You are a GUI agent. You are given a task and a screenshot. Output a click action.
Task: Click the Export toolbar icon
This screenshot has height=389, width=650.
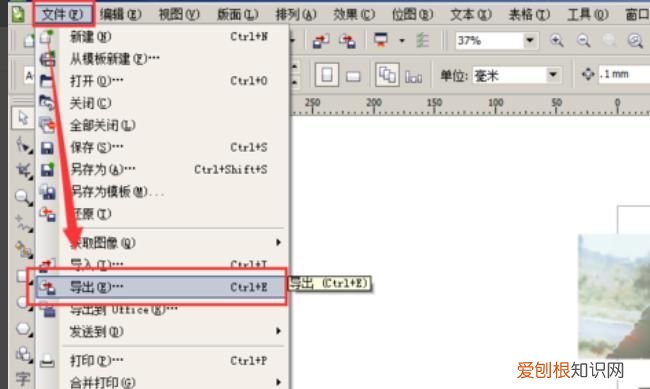[347, 41]
